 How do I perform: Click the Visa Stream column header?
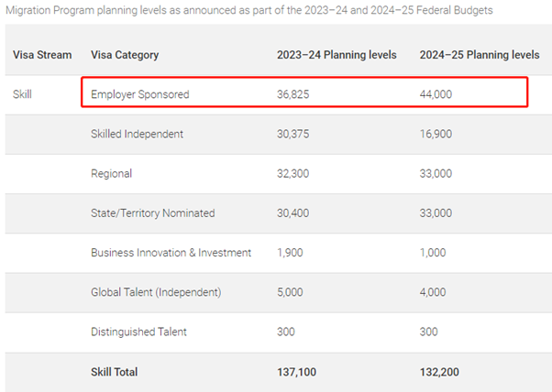pyautogui.click(x=41, y=55)
